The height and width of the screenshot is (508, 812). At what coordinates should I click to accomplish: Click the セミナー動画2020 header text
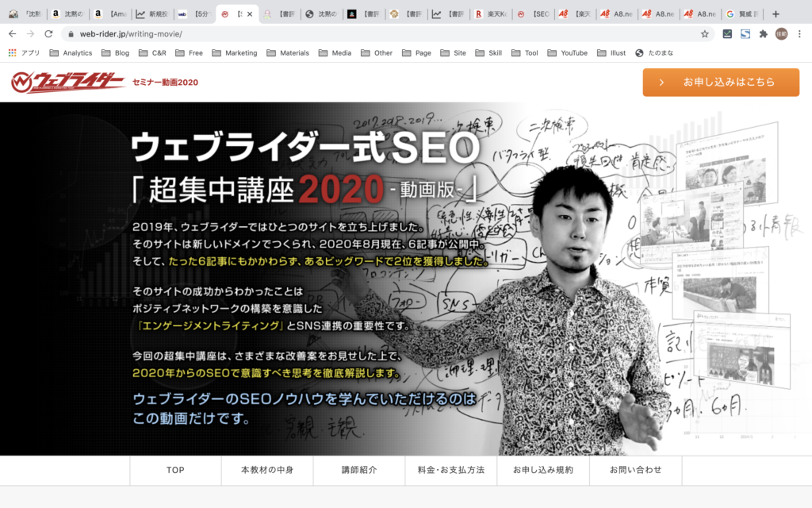[165, 83]
